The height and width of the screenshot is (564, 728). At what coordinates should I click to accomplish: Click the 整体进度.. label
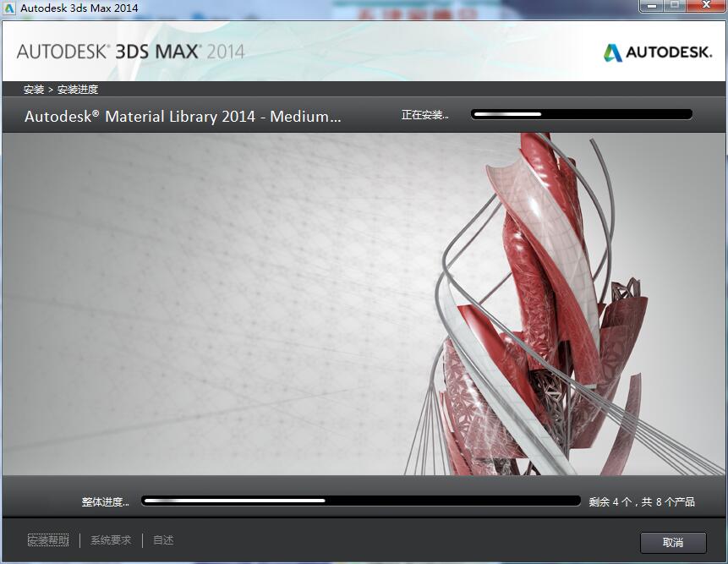point(106,501)
